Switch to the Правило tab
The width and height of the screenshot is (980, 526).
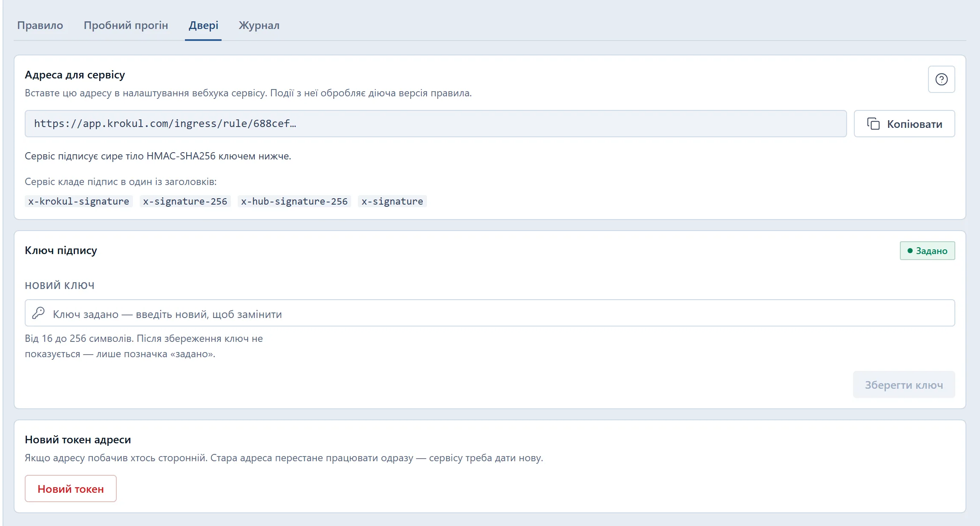[x=40, y=26]
